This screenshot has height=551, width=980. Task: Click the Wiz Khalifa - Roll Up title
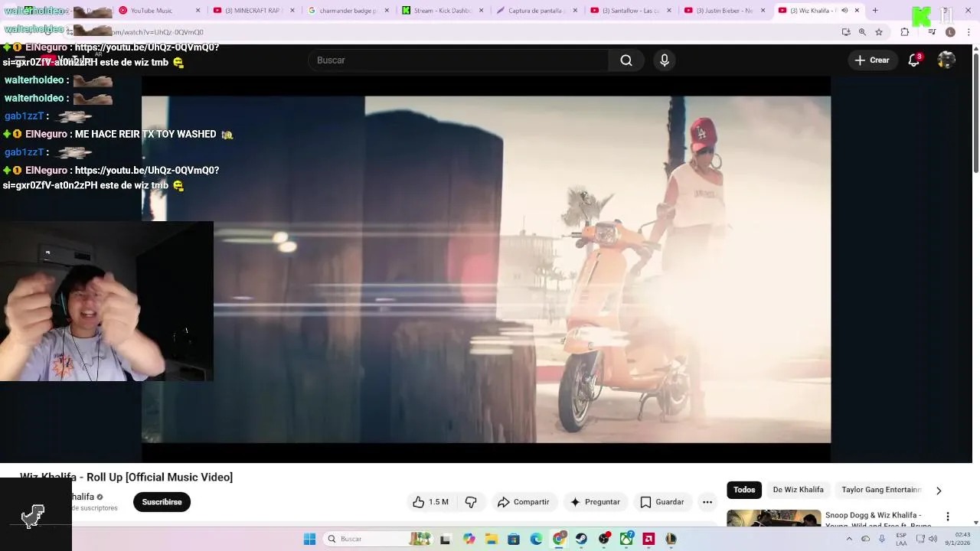(x=126, y=478)
